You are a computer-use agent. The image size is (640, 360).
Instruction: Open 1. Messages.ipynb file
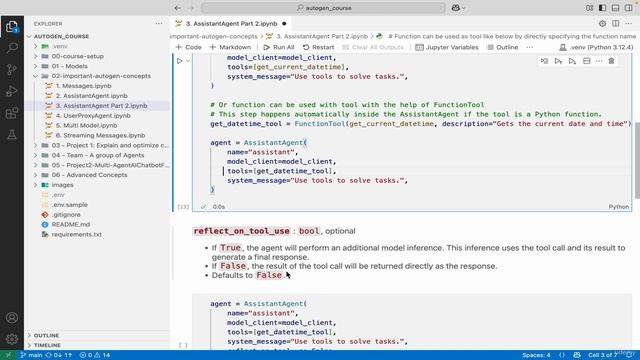click(83, 86)
